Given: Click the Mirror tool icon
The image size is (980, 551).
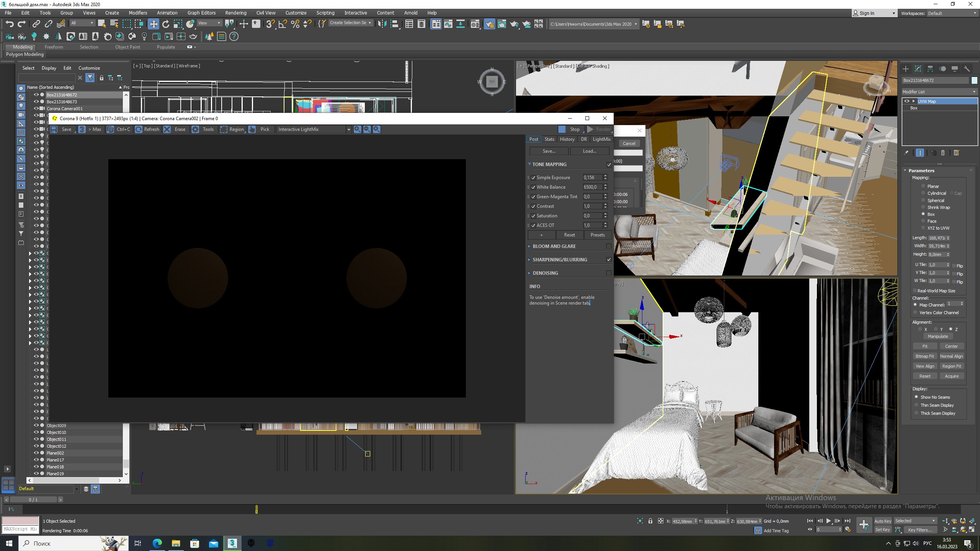Looking at the screenshot, I should 382,24.
